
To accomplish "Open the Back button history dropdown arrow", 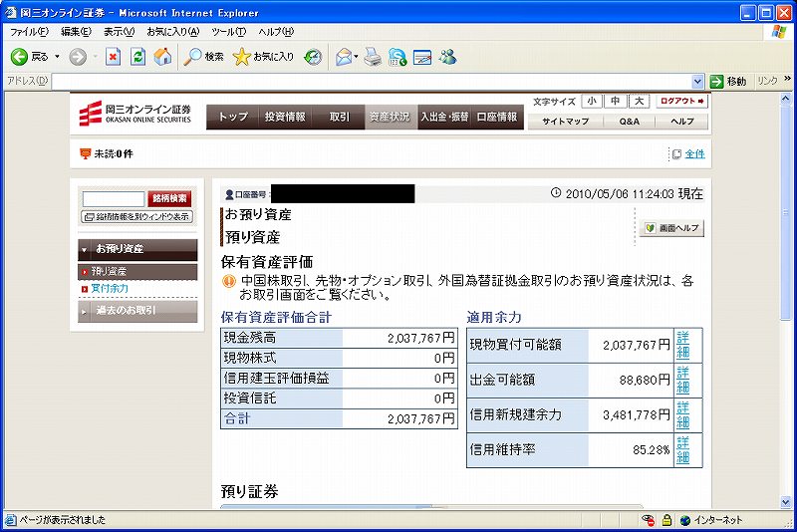I will coord(57,57).
